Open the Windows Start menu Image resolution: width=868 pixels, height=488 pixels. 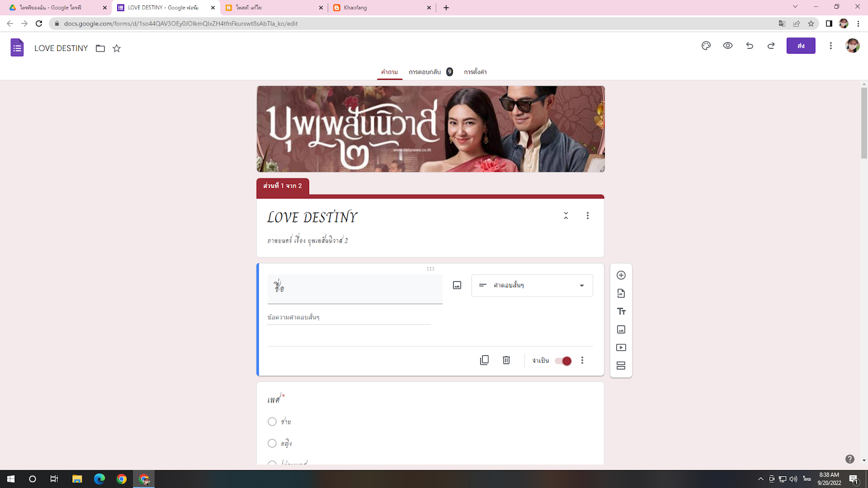click(x=11, y=479)
